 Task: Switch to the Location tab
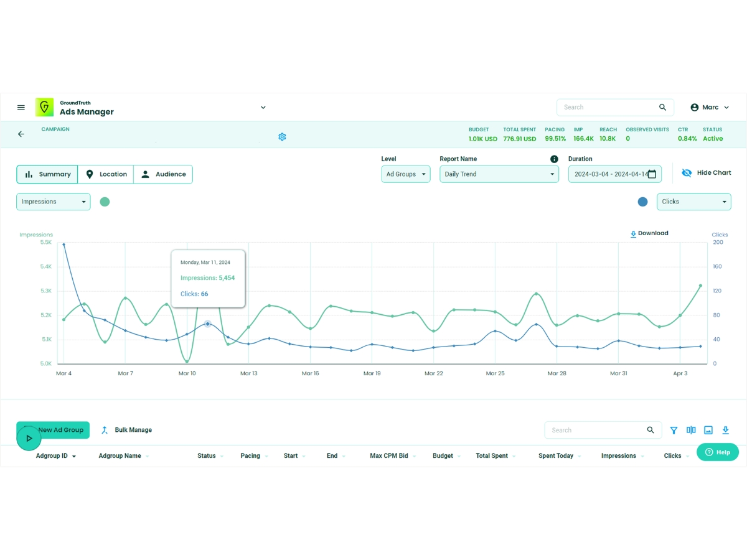(106, 174)
